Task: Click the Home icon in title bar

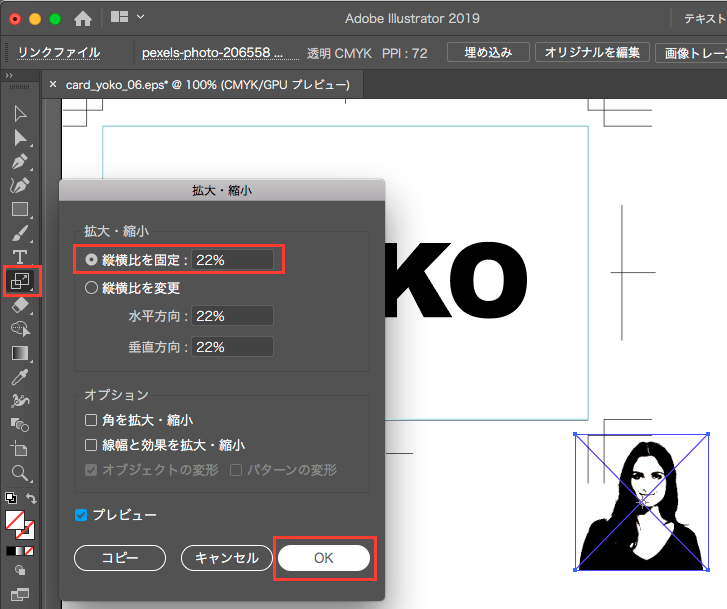Action: (x=83, y=18)
